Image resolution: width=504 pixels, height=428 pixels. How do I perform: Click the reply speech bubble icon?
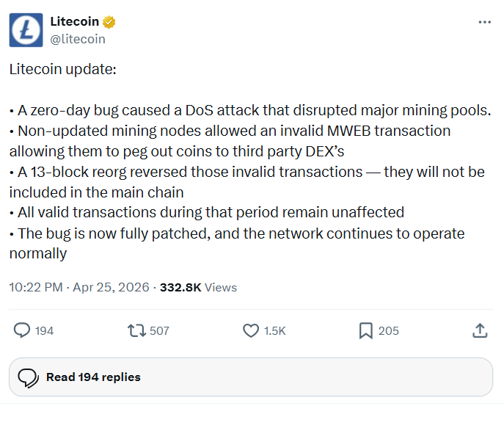click(x=22, y=330)
